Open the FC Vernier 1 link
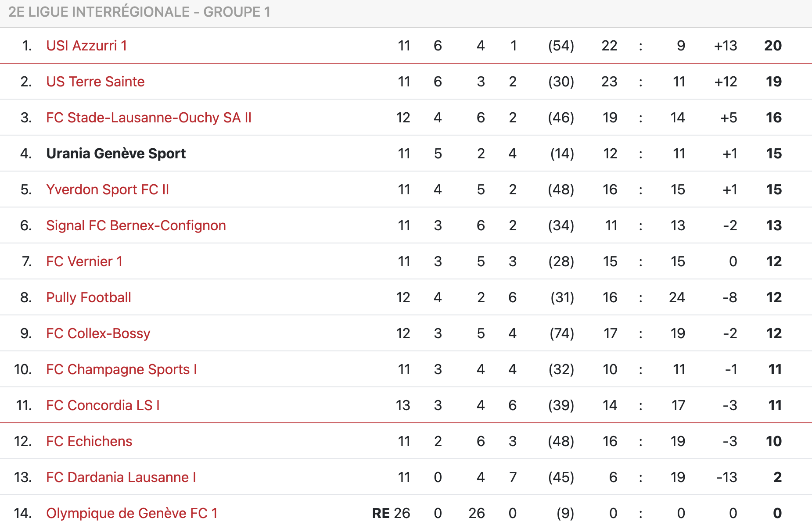Screen dimensions: 812x529 [84, 261]
